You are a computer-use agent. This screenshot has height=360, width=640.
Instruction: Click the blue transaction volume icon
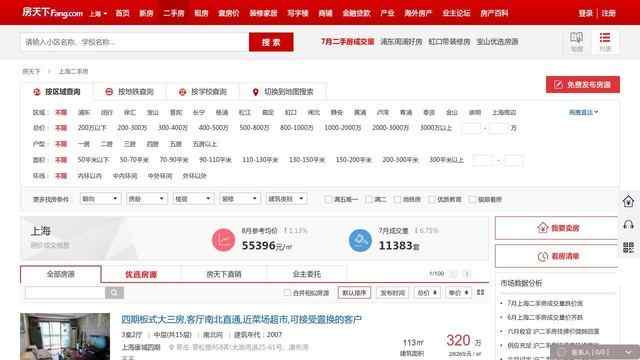click(360, 240)
